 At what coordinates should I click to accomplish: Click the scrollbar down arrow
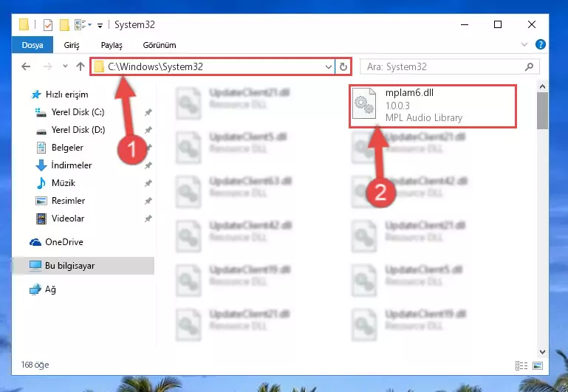(x=542, y=352)
